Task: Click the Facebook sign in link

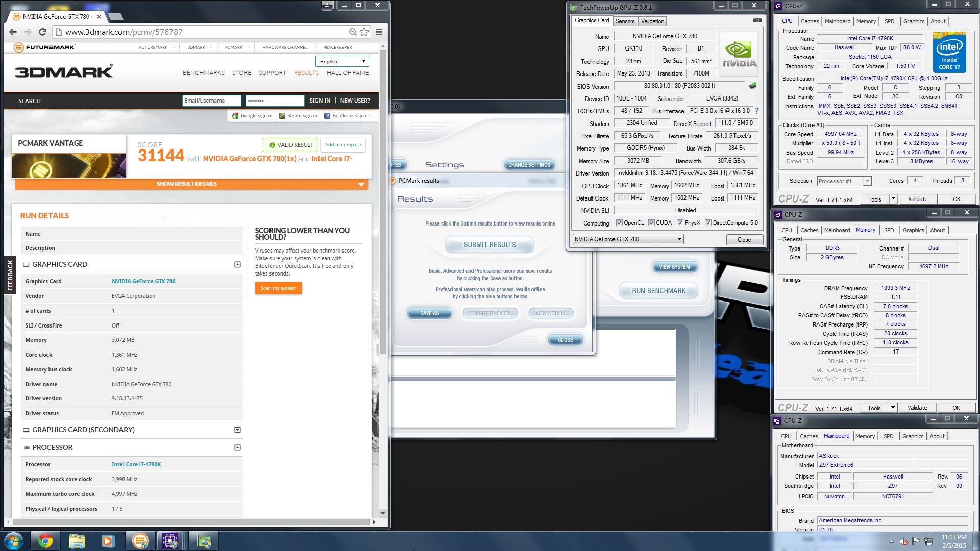Action: (x=347, y=116)
